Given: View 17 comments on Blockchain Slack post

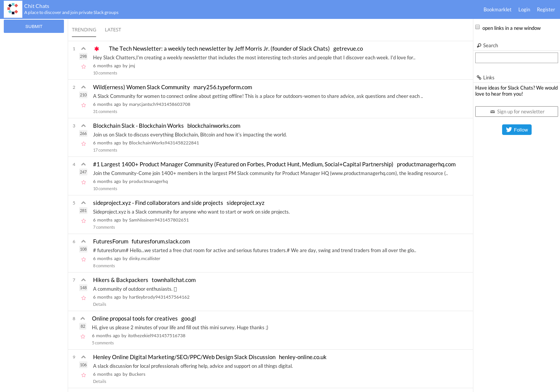Looking at the screenshot, I should coord(105,150).
